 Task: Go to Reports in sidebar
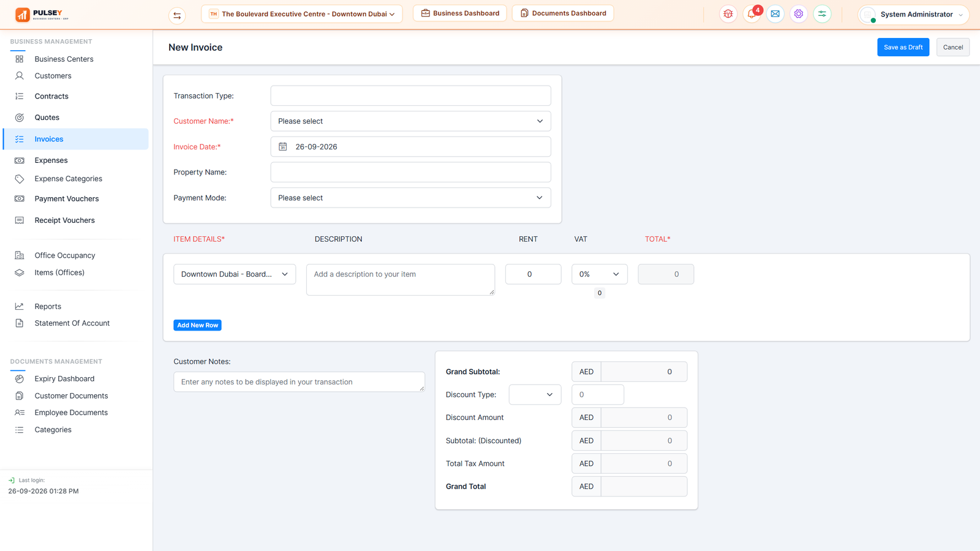(x=48, y=306)
